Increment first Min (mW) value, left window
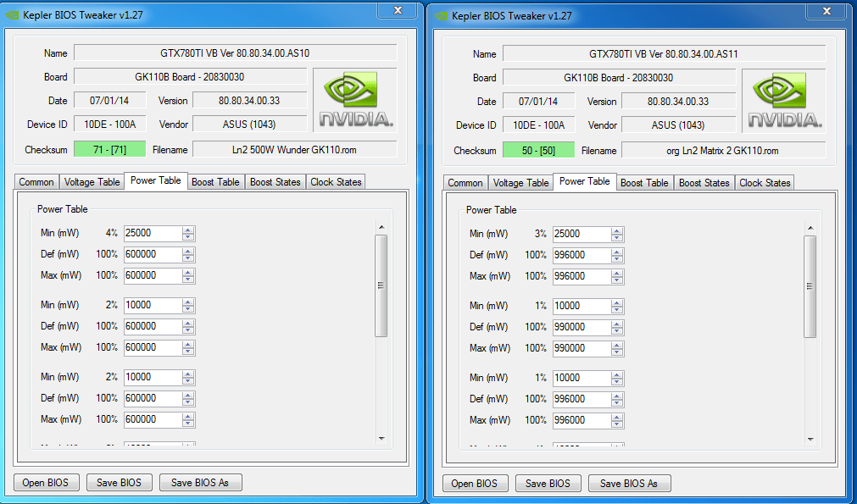This screenshot has height=504, width=857. pos(188,230)
